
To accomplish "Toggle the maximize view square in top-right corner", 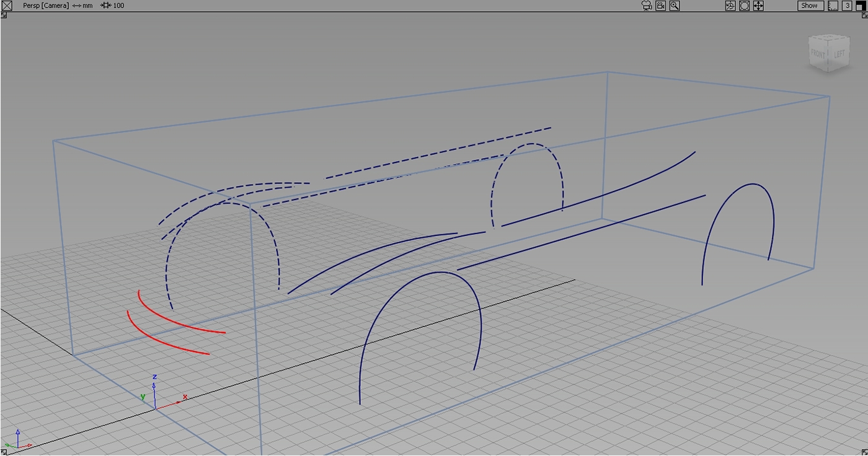I will [x=860, y=6].
